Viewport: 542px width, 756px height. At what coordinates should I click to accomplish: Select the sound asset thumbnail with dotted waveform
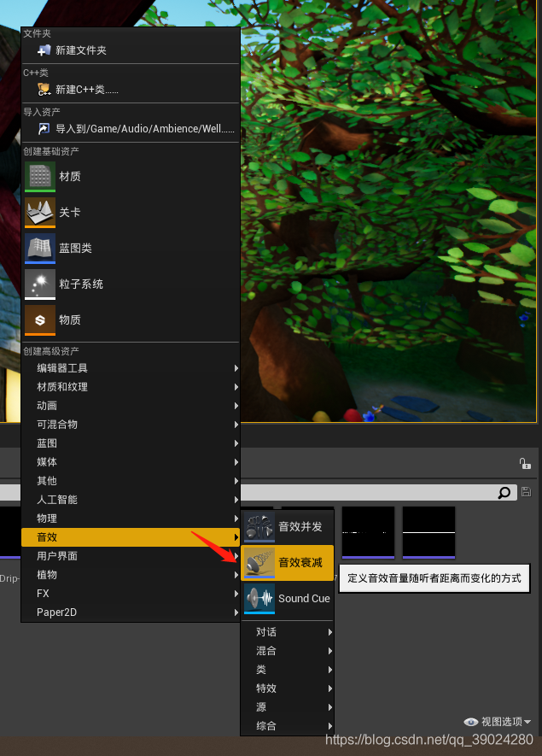(x=368, y=532)
